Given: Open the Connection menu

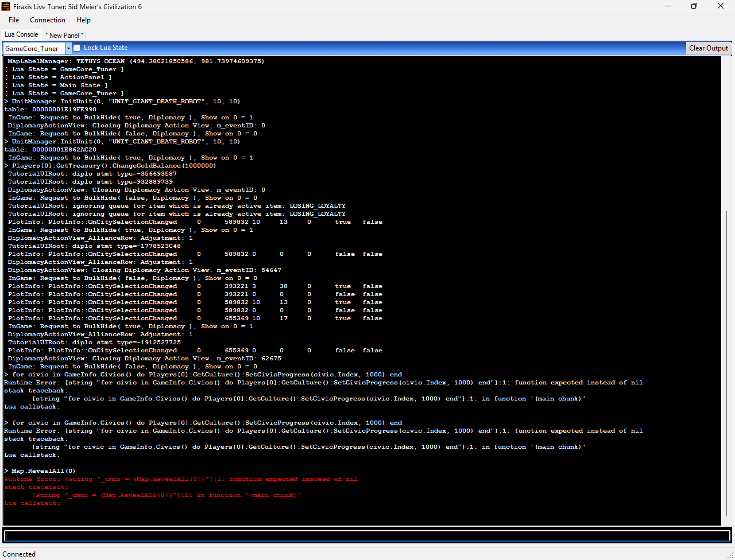Looking at the screenshot, I should (48, 20).
